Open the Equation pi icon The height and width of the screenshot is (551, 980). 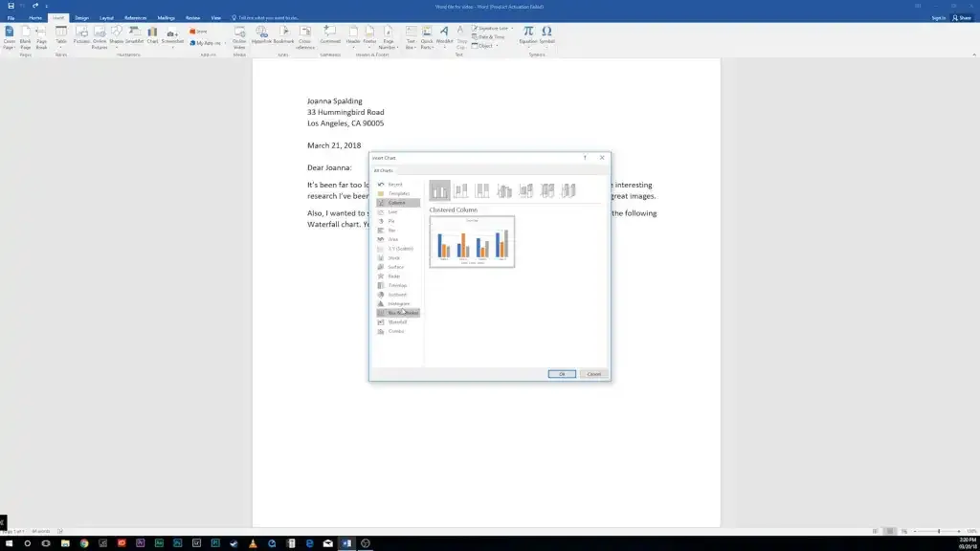coord(528,35)
